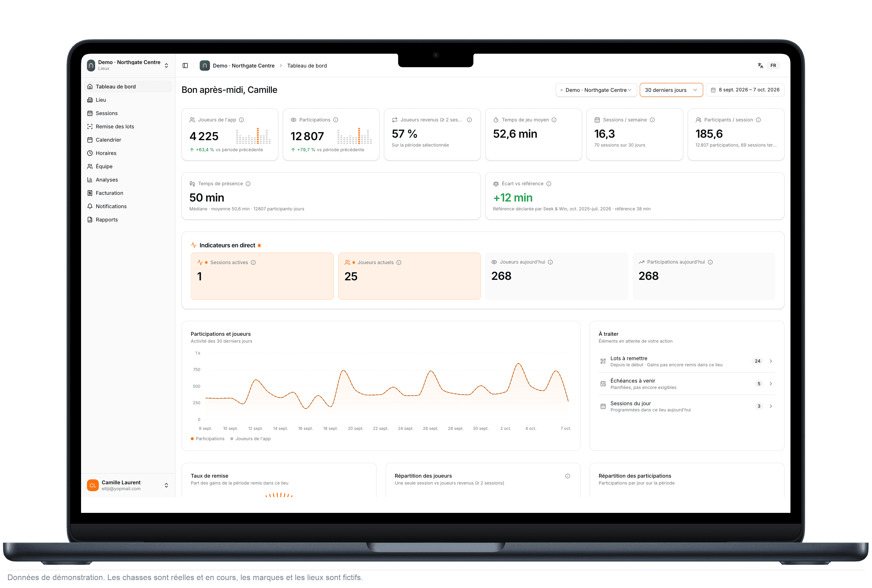The image size is (872, 588).
Task: Expand the sidebar venue switcher Demo · Northgate Centre
Action: pos(128,65)
